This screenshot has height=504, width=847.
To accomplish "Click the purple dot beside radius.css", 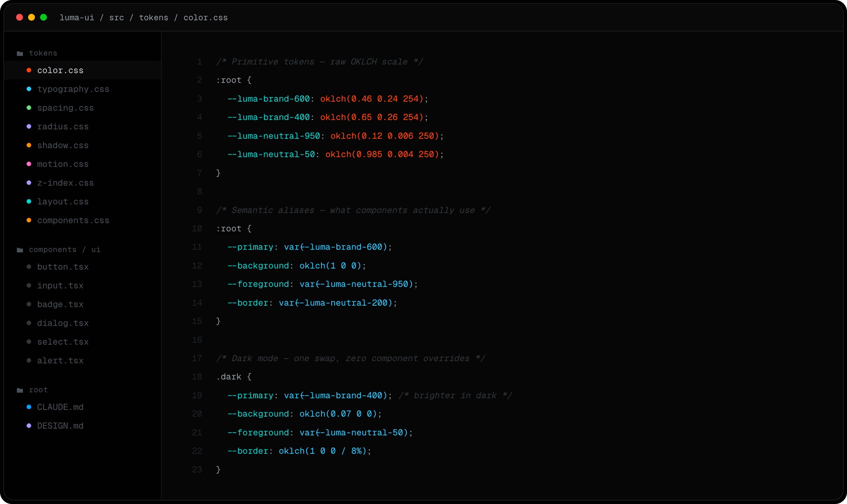I will (x=29, y=126).
